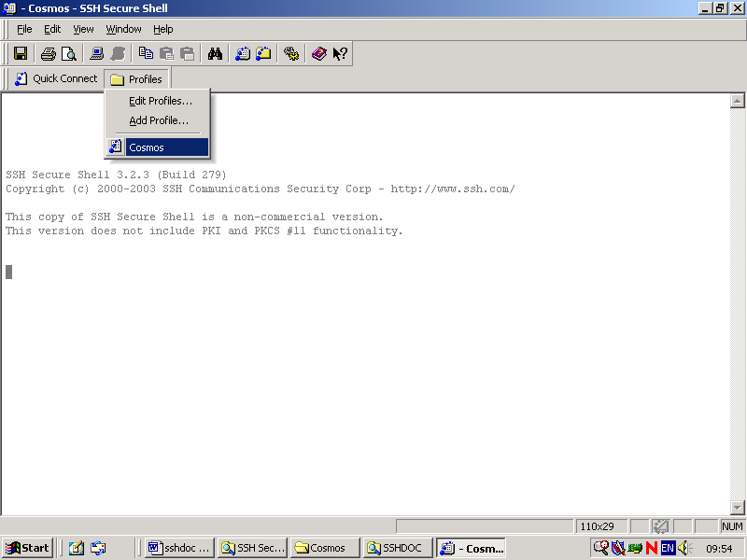Open the View menu
The height and width of the screenshot is (560, 747).
point(83,29)
